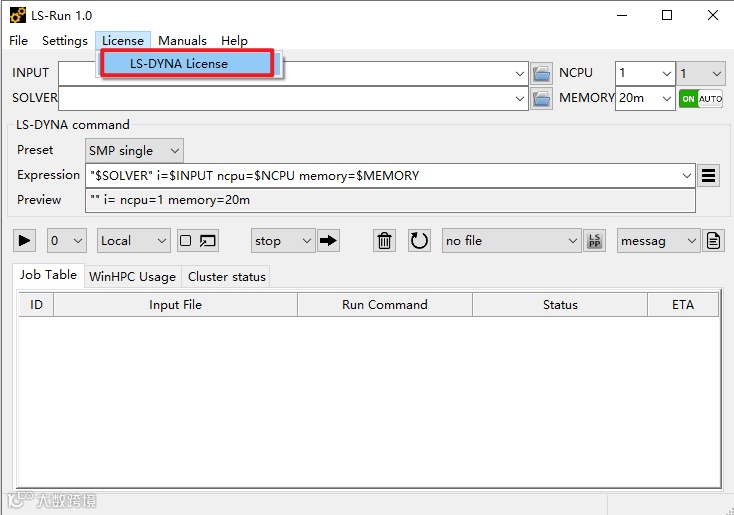Click the LS-Run application icon in title bar

[x=18, y=15]
